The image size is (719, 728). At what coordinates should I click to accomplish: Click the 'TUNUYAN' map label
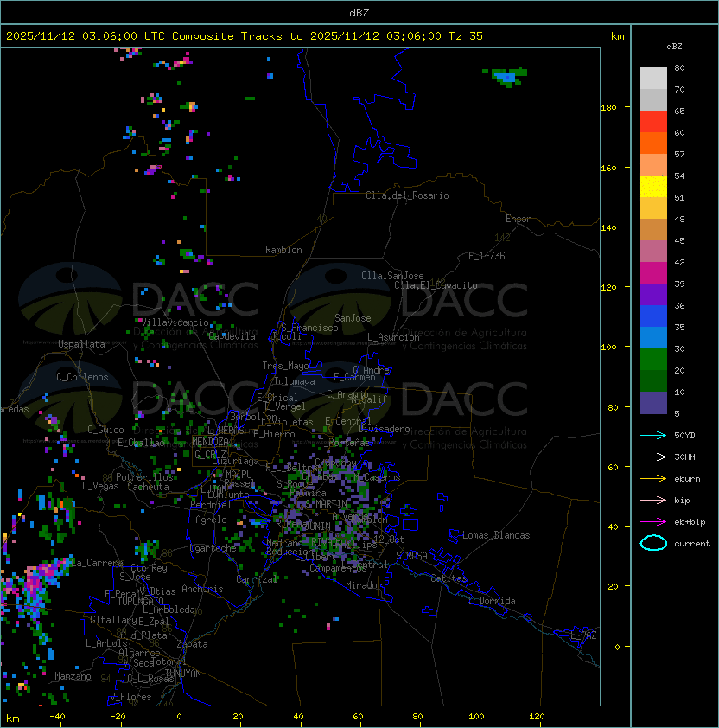pos(183,674)
